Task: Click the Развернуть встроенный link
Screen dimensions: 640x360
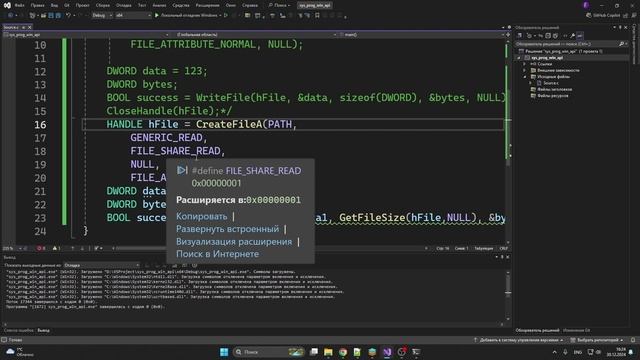Action: pos(227,229)
